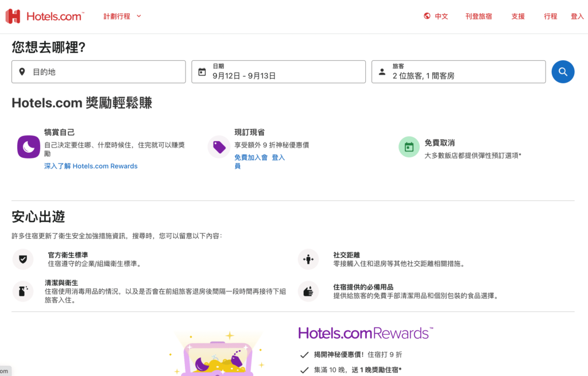Click 登入 in the top navigation
Screen dimensions: 588x376
pos(577,16)
